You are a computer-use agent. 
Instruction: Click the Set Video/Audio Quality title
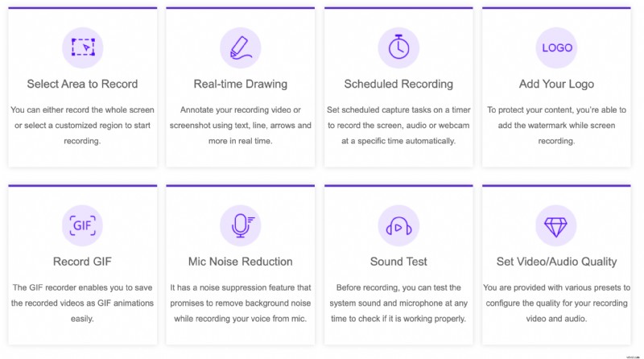click(x=556, y=262)
